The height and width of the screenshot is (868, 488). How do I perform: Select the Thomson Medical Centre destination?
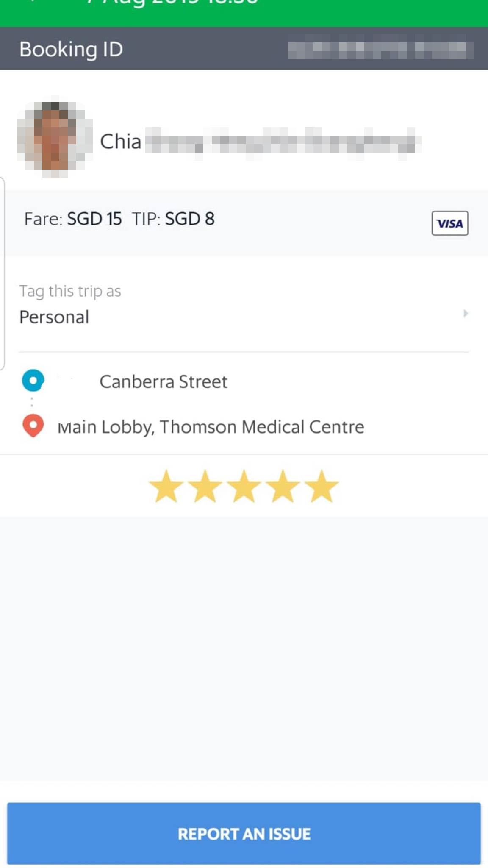(211, 427)
